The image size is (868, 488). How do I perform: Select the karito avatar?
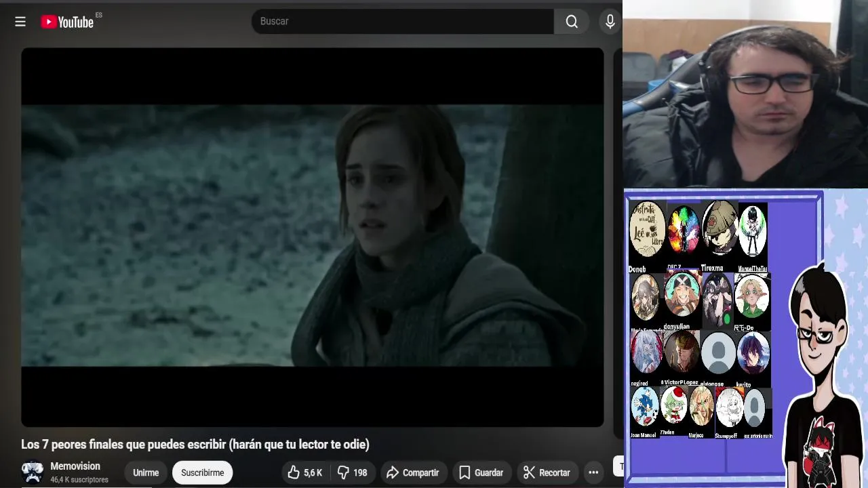[x=753, y=352]
